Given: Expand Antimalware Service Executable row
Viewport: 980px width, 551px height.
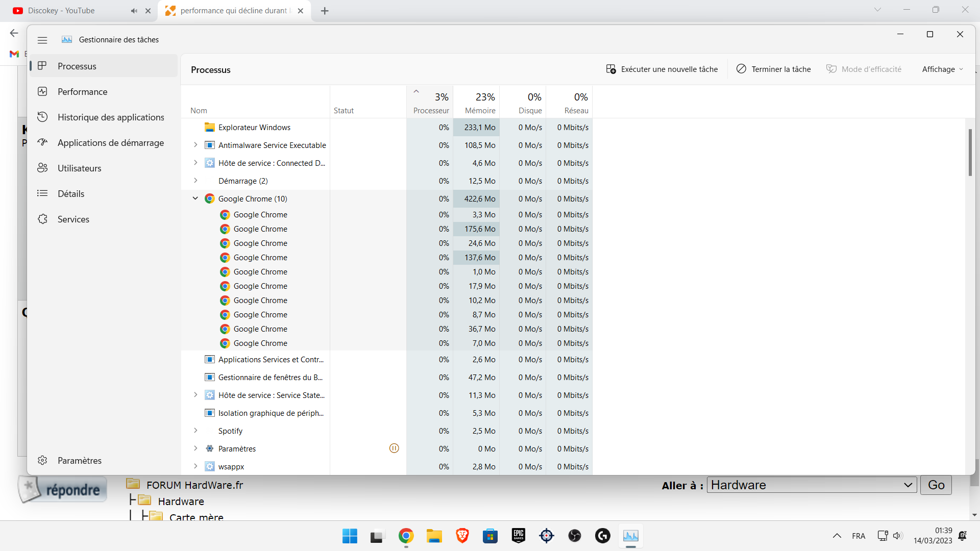Looking at the screenshot, I should point(195,145).
